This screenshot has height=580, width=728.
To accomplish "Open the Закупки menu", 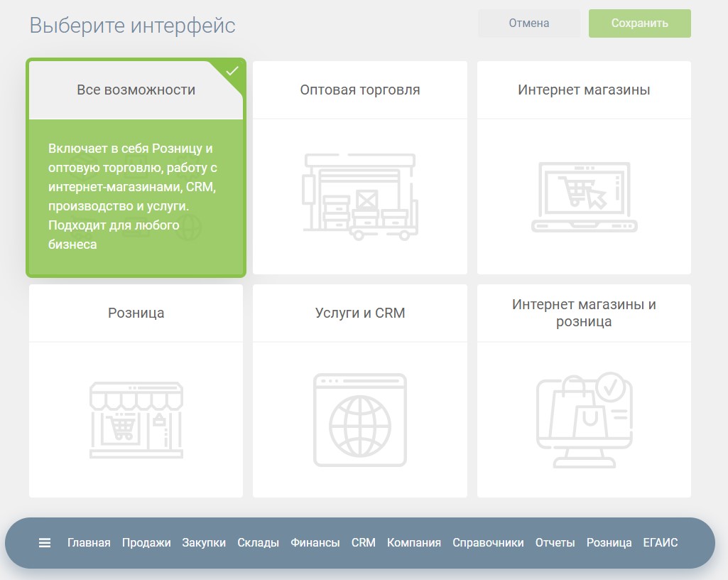I will 204,542.
